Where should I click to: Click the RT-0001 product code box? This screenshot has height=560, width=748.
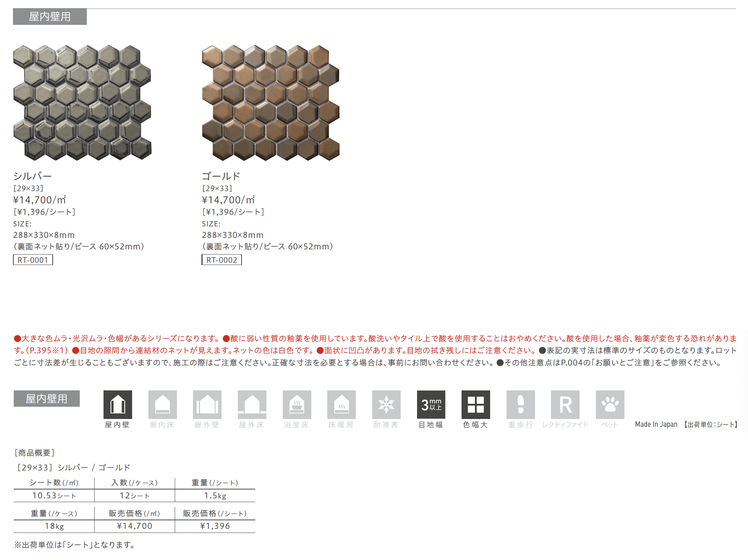pos(33,260)
